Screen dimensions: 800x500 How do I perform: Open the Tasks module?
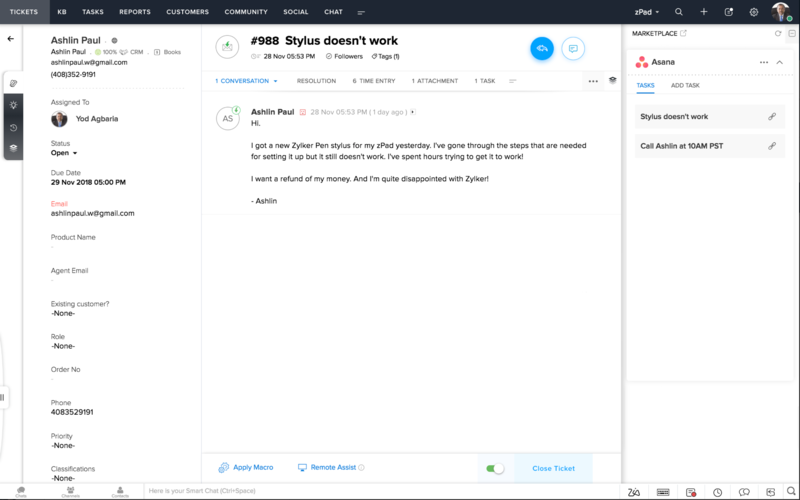pyautogui.click(x=93, y=12)
